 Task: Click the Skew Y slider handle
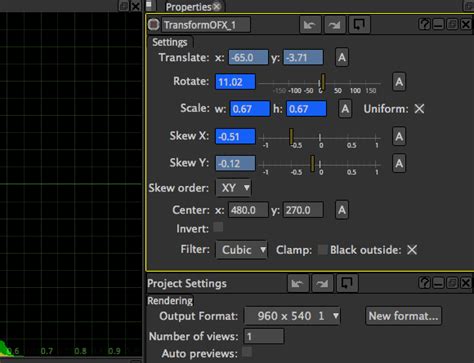(x=312, y=164)
